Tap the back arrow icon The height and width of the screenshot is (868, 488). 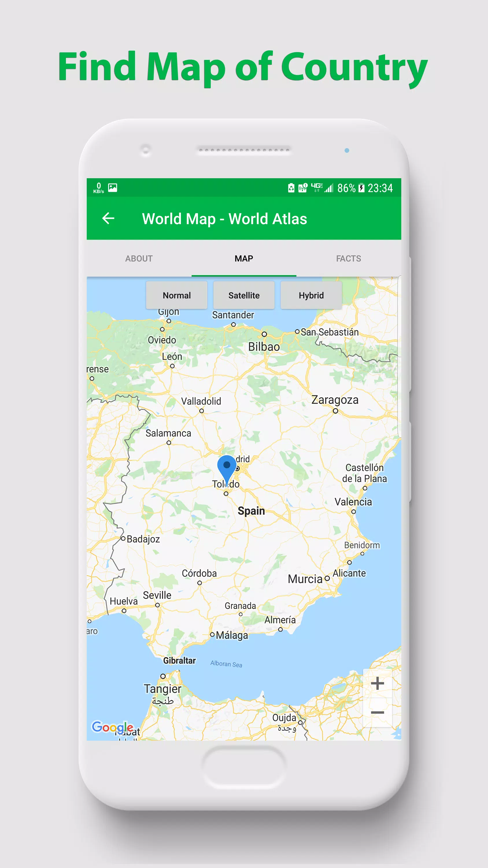click(108, 218)
